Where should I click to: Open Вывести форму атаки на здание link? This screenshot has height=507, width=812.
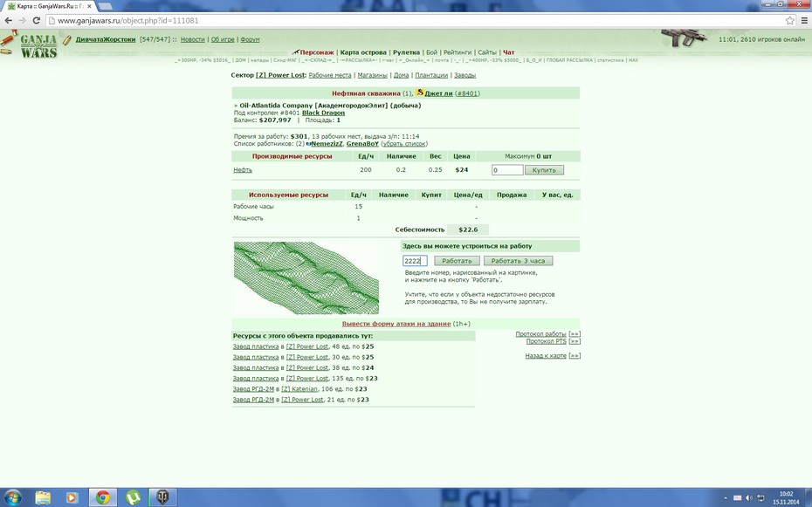(396, 324)
